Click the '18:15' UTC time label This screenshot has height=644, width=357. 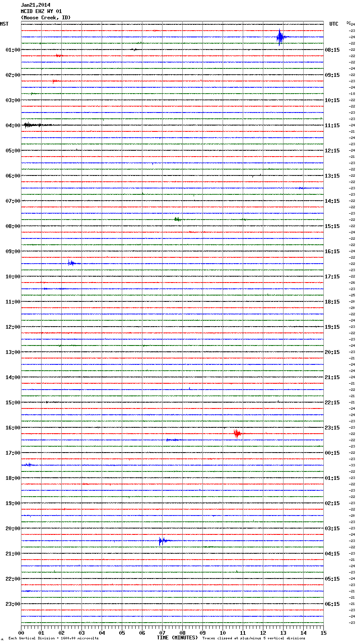(332, 301)
